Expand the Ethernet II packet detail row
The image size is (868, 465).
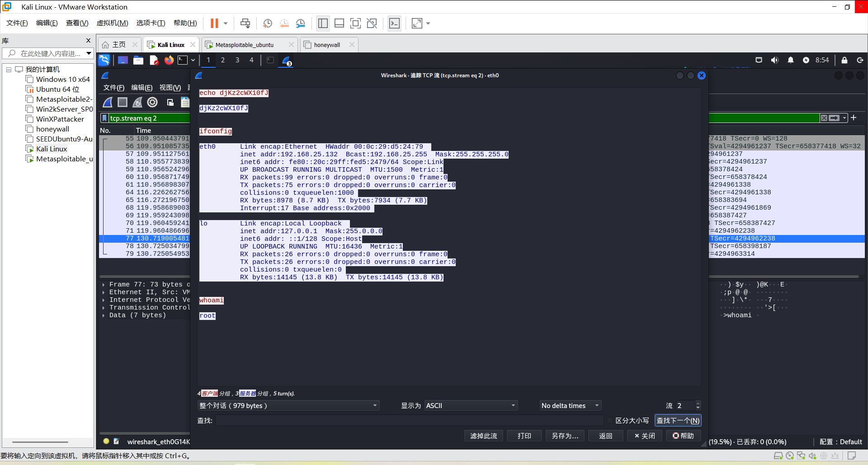104,292
